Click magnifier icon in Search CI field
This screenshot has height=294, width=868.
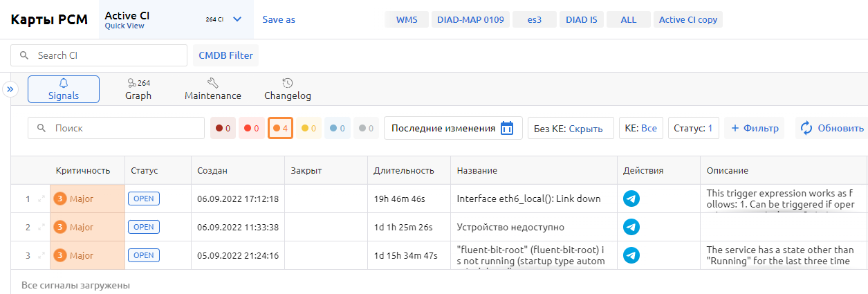pos(25,55)
